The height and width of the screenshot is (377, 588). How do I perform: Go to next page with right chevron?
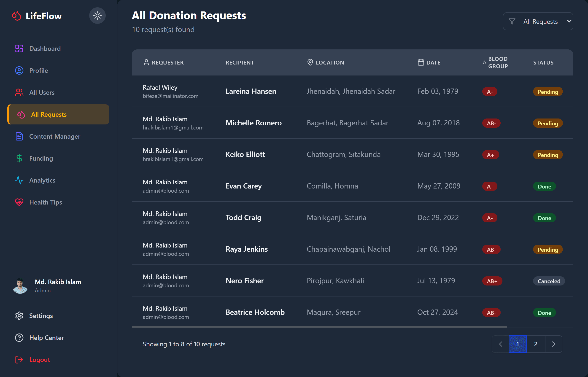[553, 344]
